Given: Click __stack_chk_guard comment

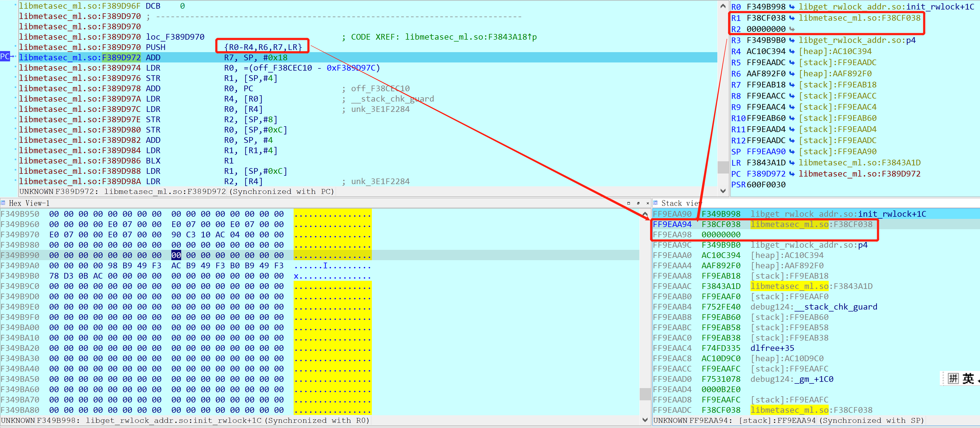Looking at the screenshot, I should click(392, 99).
